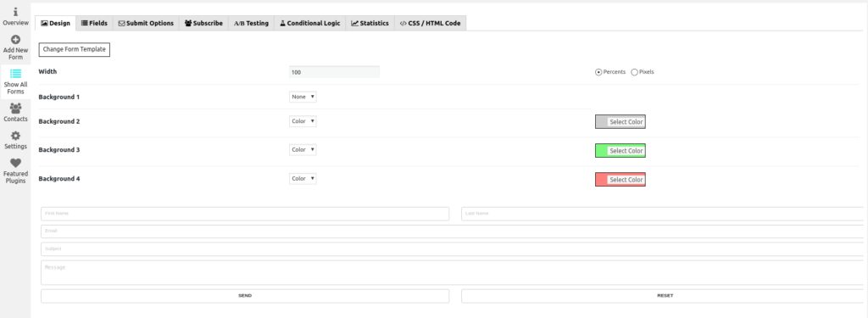Open the Background 4 Color dropdown
The width and height of the screenshot is (868, 318).
pyautogui.click(x=303, y=178)
